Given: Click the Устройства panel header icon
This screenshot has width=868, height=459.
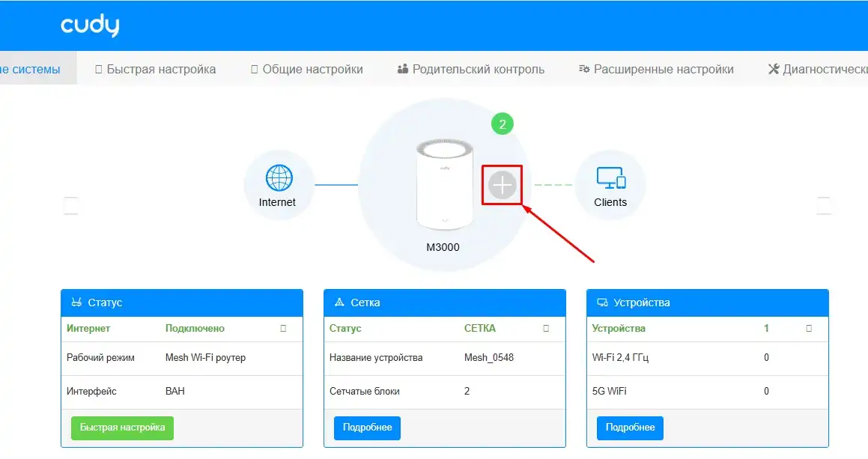Looking at the screenshot, I should [602, 303].
